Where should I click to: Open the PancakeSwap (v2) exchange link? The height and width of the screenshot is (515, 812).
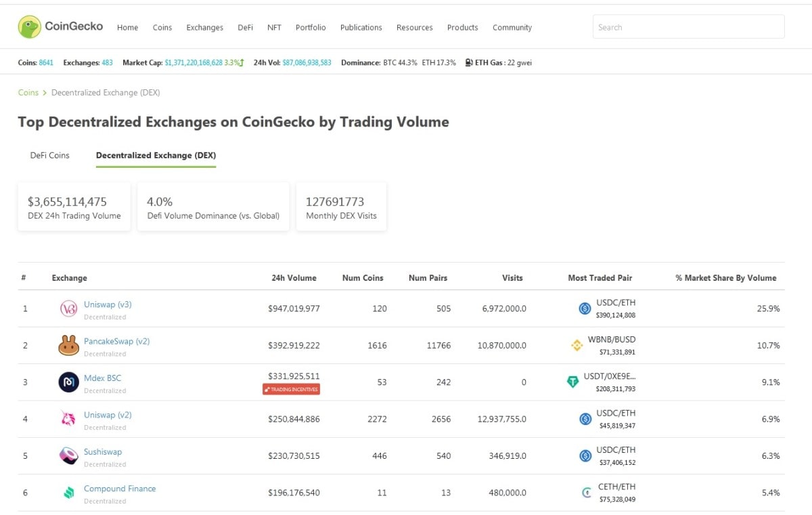(x=116, y=341)
